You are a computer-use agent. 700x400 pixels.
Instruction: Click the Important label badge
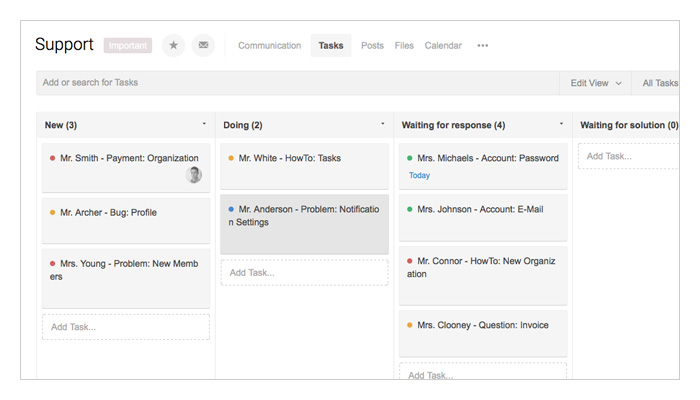(128, 45)
